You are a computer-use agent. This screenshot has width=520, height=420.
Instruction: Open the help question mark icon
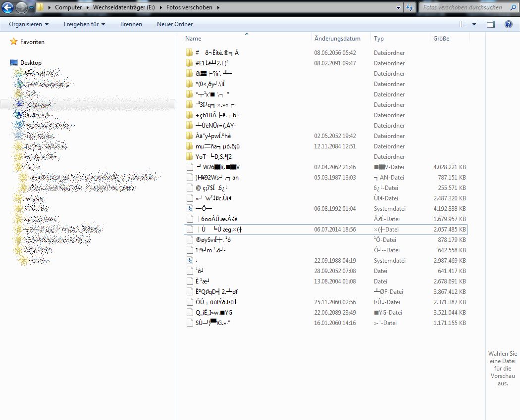(508, 24)
